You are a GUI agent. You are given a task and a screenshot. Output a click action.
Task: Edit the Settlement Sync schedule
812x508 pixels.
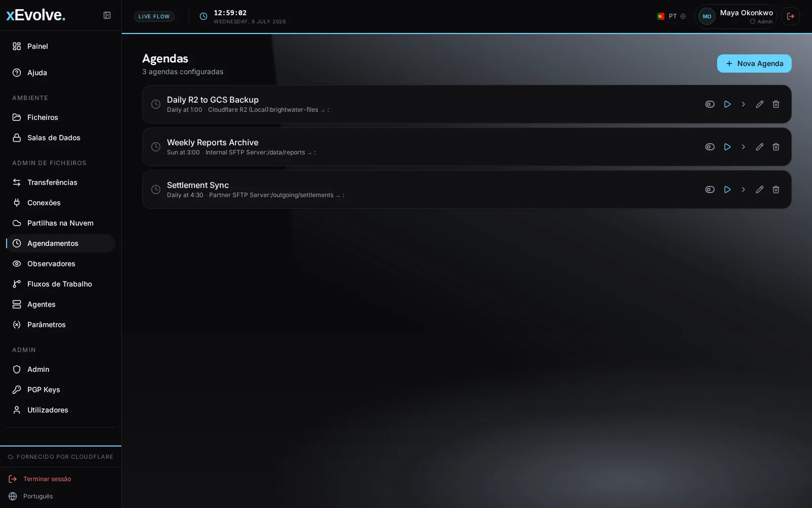coord(760,189)
